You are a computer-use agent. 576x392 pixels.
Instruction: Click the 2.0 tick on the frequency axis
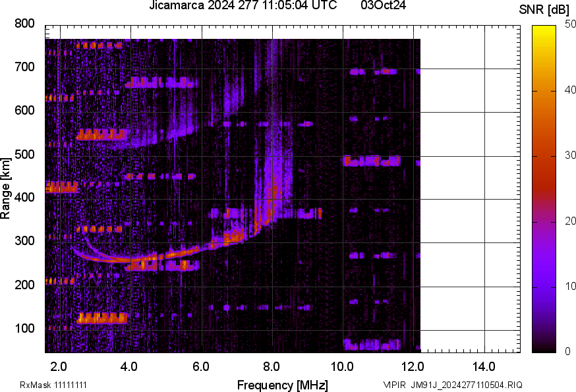point(59,366)
